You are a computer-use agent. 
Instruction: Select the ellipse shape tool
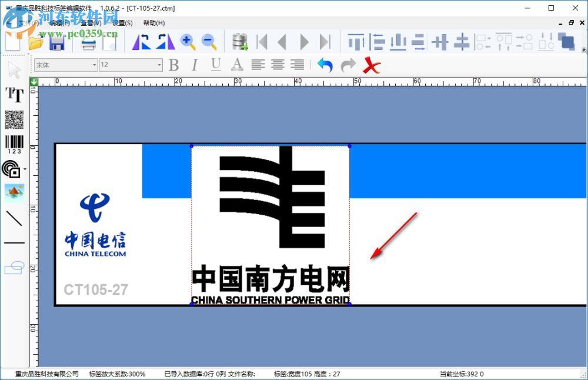click(x=13, y=268)
